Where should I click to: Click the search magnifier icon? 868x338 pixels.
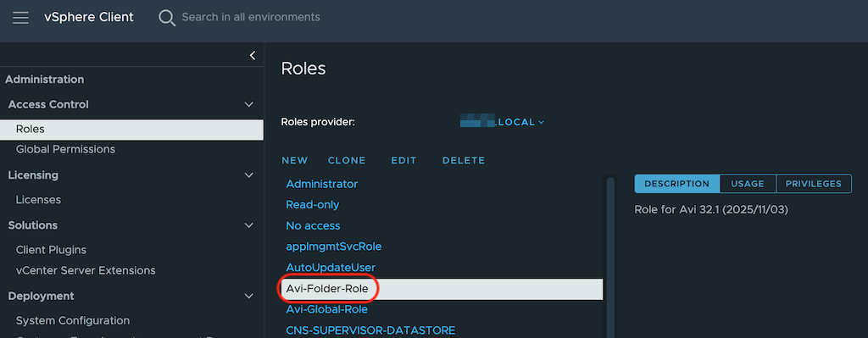(x=167, y=18)
